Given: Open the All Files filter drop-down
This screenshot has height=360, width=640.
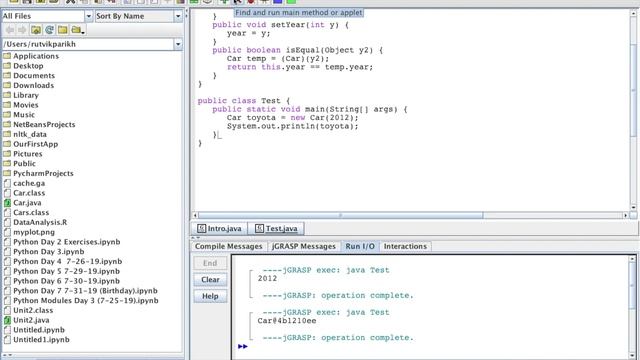Looking at the screenshot, I should (x=89, y=16).
